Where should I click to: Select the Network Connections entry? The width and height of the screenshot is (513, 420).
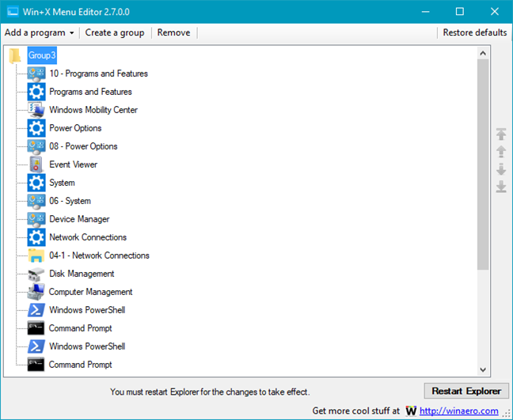[x=88, y=237]
